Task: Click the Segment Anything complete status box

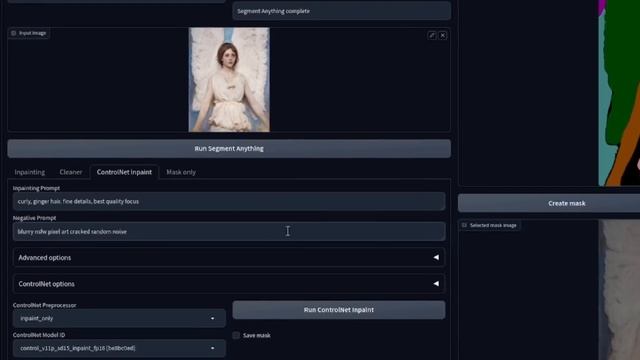Action: pos(342,11)
